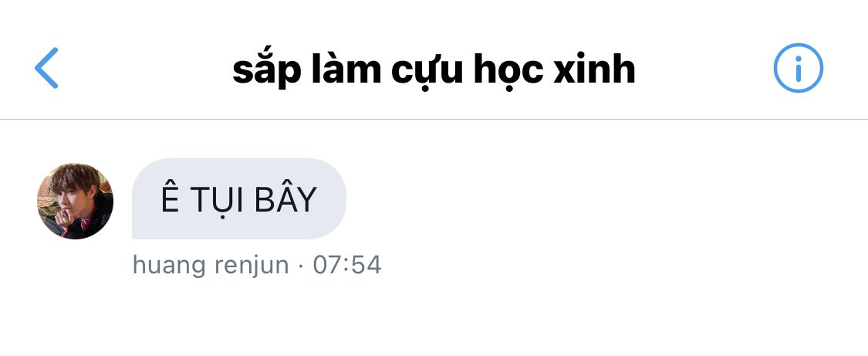
Task: Click the word 'xinh' in the header title
Action: pos(594,70)
